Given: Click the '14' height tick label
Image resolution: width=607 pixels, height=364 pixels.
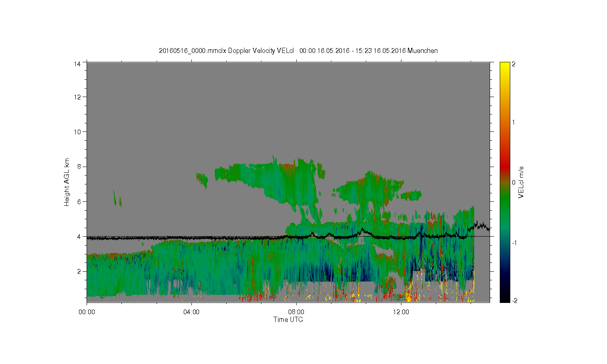Looking at the screenshot, I should coord(77,63).
